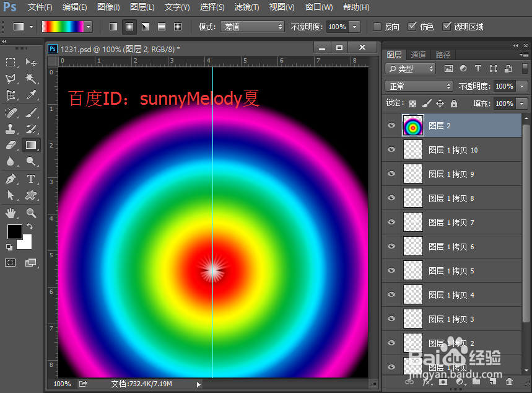
Task: Select the Clone Stamp tool
Action: [x=11, y=129]
